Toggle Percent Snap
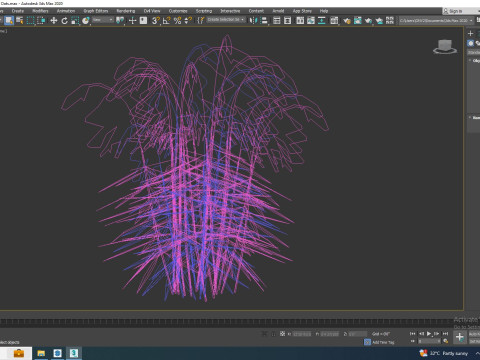Screen dimensions: 480x360 click(x=177, y=20)
